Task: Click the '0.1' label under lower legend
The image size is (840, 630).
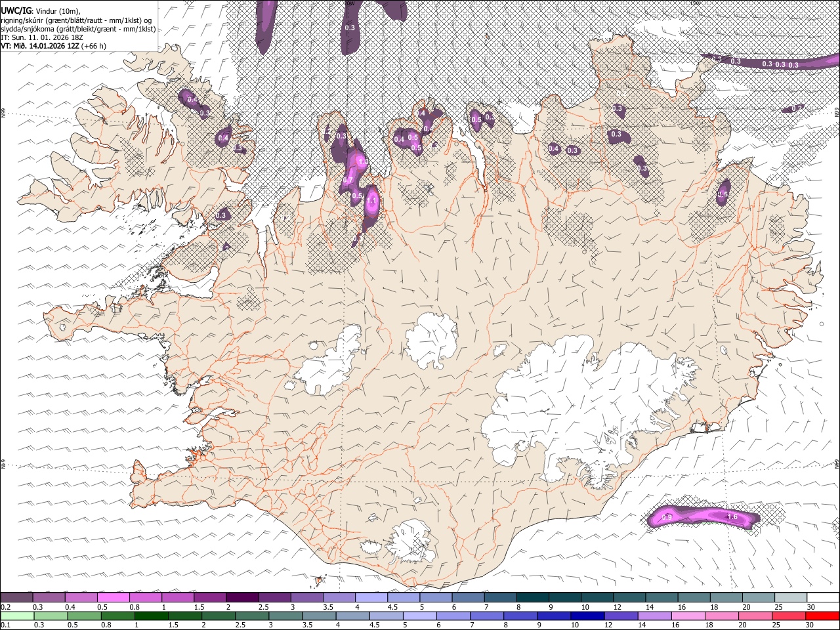Action: click(6, 625)
